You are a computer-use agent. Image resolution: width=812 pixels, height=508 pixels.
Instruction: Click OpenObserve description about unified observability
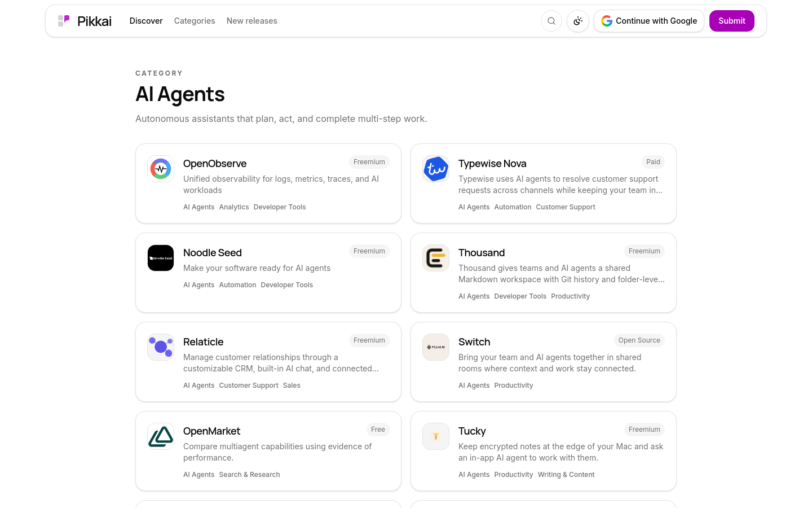click(x=281, y=185)
